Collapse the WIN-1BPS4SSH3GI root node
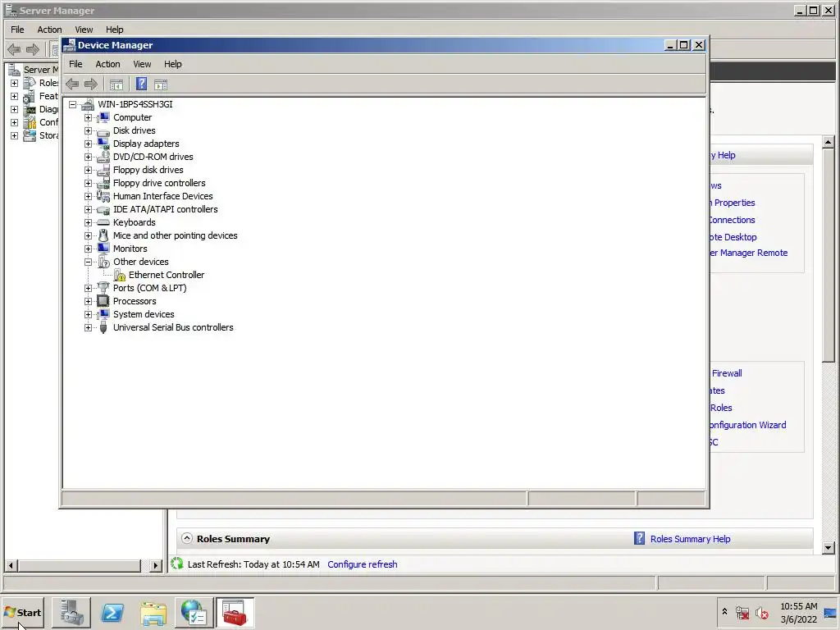Screen dimensions: 840x630 73,104
